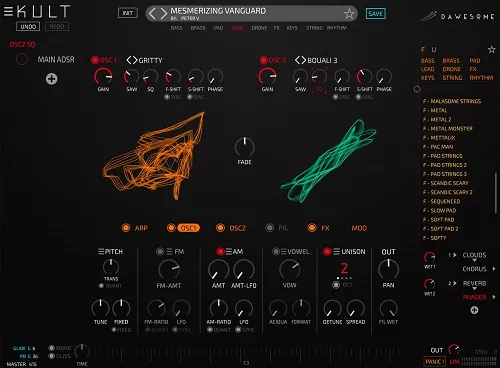Expand the CHORUS effect arrow
This screenshot has width=500, height=368.
494,269
